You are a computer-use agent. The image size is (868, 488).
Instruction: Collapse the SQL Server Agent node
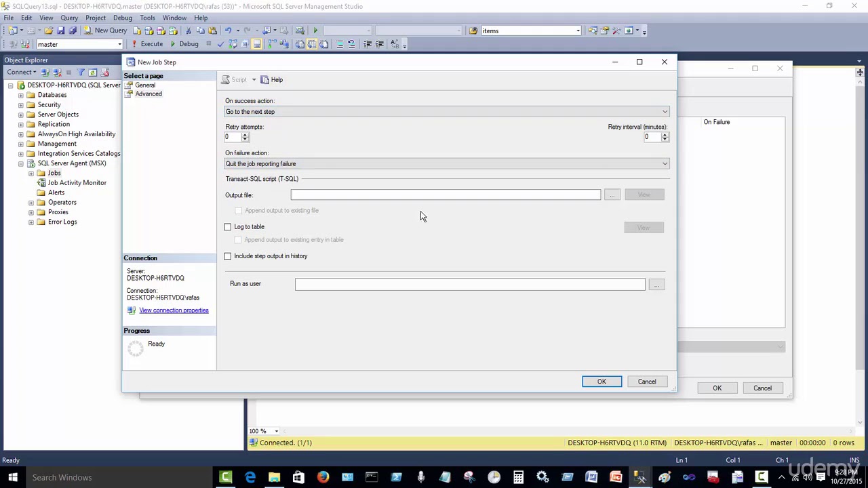20,164
